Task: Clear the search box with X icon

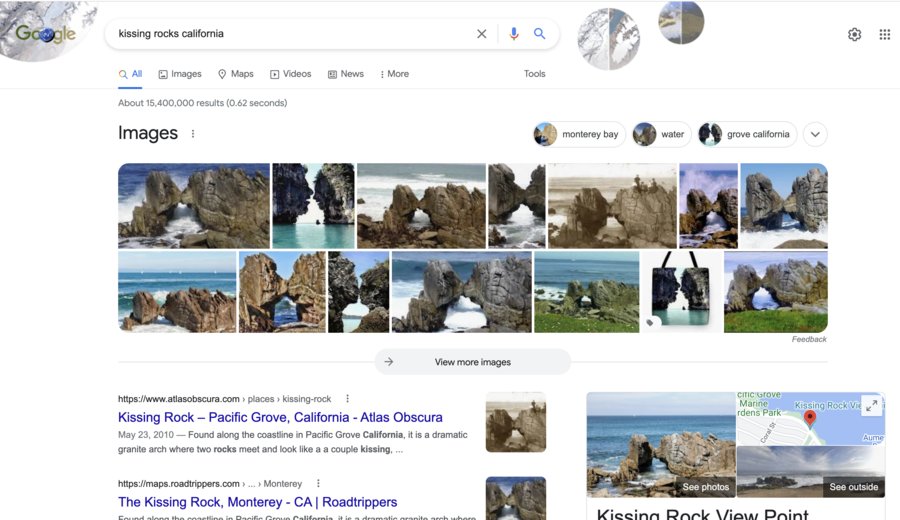Action: coord(482,34)
